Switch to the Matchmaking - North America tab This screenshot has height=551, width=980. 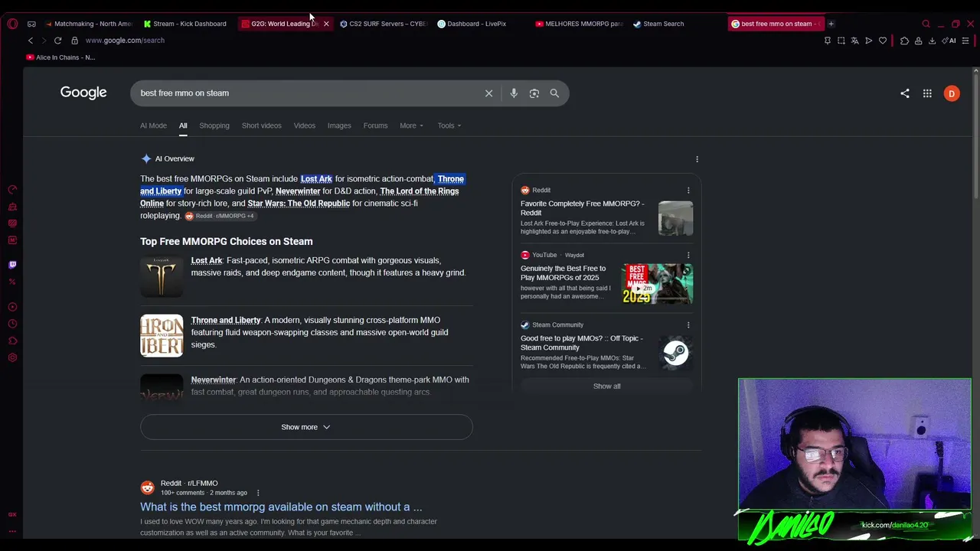point(87,24)
